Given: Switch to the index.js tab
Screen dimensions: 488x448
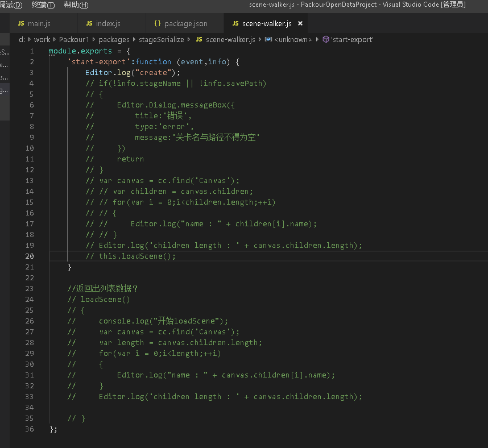Looking at the screenshot, I should pos(108,24).
